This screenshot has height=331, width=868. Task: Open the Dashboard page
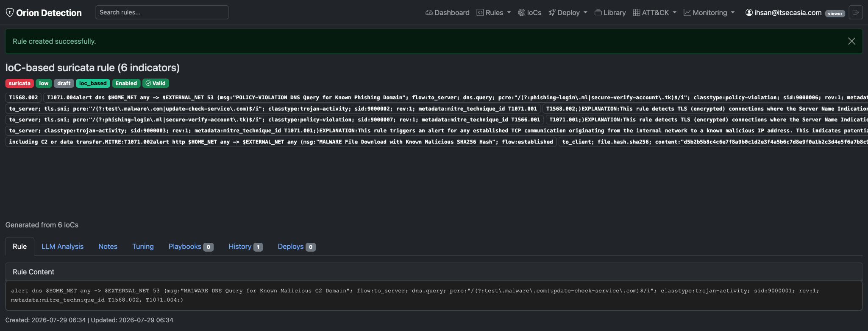click(448, 13)
